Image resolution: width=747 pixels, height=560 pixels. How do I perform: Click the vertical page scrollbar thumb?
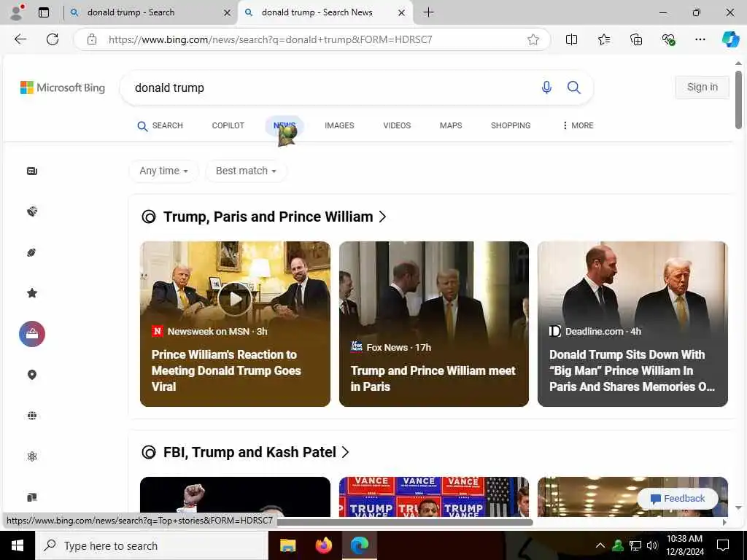pyautogui.click(x=738, y=99)
